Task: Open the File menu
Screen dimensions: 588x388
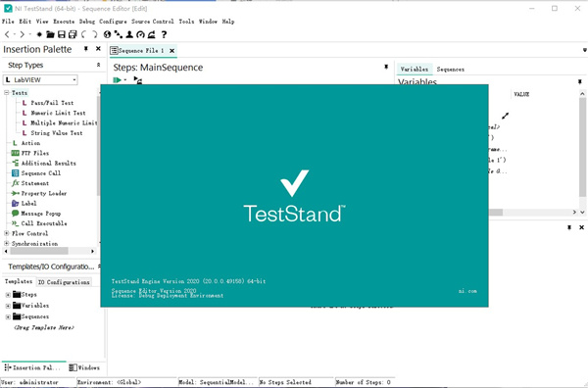Action: 8,22
